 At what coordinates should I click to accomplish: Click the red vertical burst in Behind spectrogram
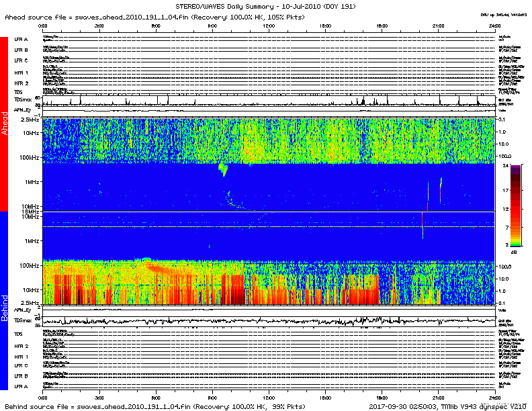(422, 222)
